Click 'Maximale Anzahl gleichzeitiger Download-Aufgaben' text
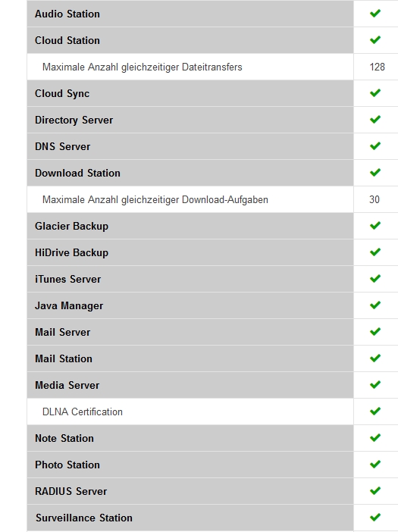The image size is (398, 532). click(155, 200)
